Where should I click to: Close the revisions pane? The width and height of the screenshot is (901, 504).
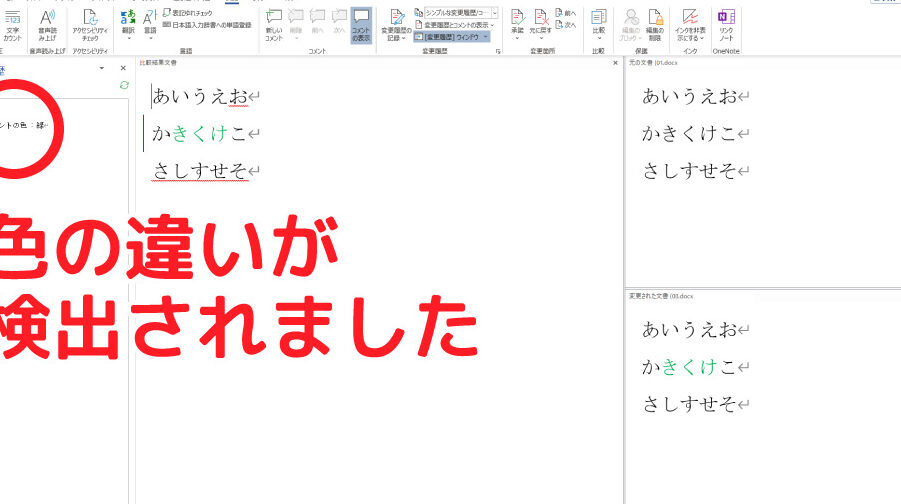point(123,68)
